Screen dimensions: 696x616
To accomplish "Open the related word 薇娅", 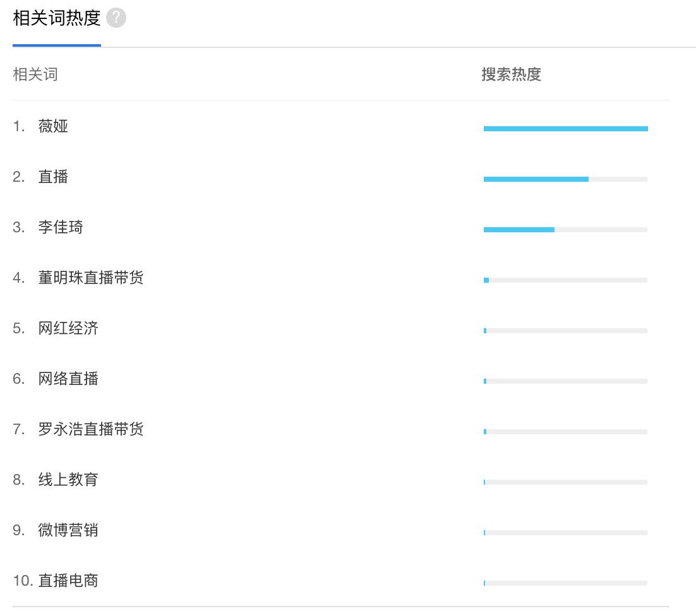I will pos(53,126).
